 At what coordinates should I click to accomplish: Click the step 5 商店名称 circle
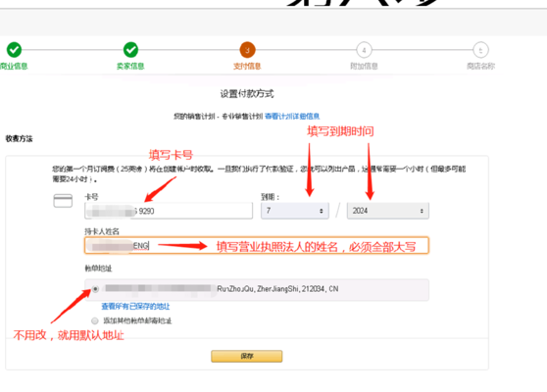(480, 50)
